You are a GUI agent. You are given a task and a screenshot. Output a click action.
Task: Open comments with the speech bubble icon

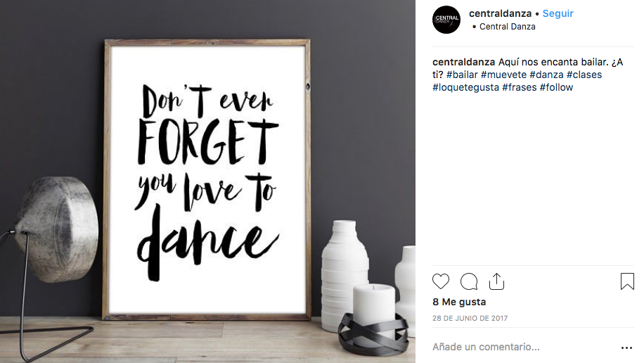pos(469,281)
